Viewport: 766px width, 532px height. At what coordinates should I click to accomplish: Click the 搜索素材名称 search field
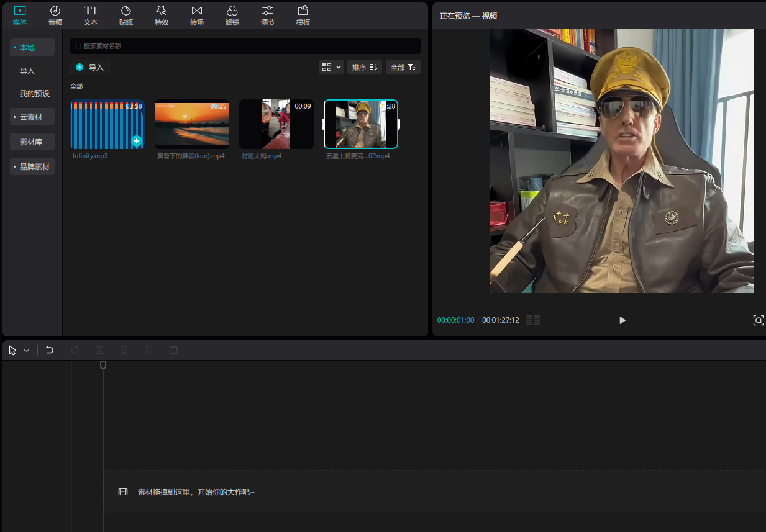245,46
